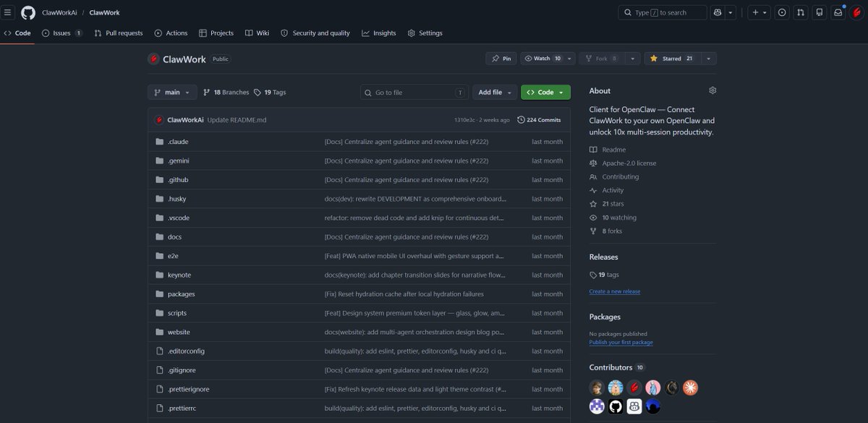868x423 pixels.
Task: Open the repository Settings tab
Action: click(x=425, y=33)
